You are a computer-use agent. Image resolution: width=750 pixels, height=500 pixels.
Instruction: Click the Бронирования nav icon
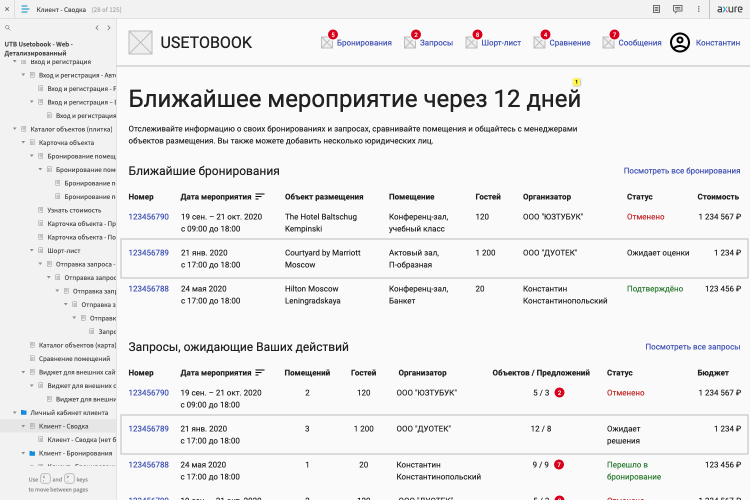coord(327,43)
